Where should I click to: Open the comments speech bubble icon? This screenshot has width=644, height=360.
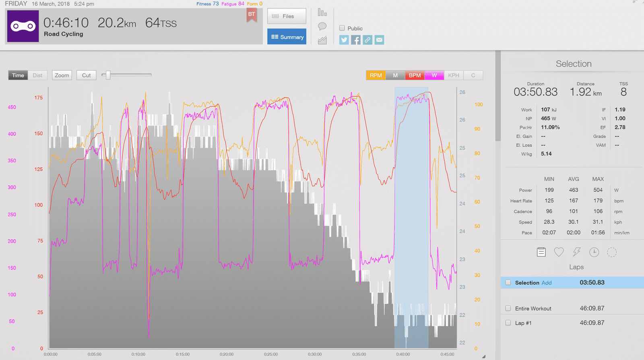coord(322,27)
